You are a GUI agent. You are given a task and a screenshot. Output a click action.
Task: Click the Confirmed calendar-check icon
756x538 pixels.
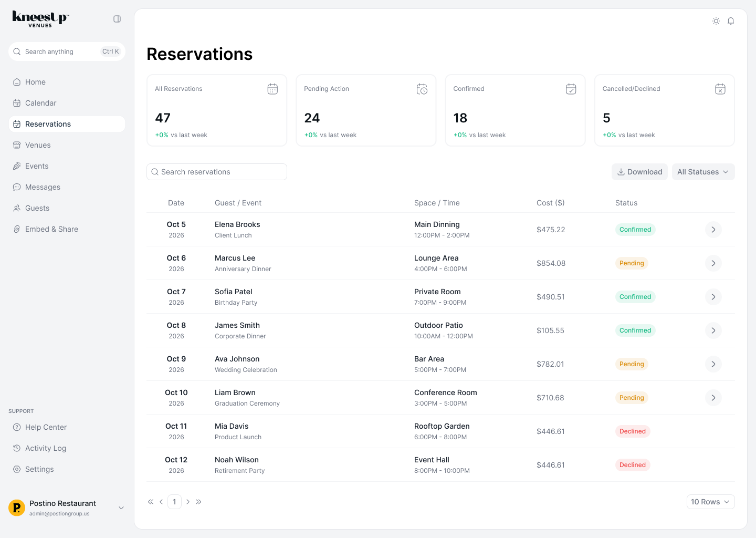tap(571, 89)
